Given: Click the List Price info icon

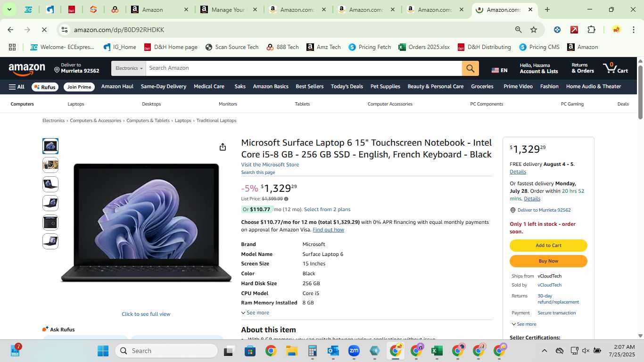Looking at the screenshot, I should click(286, 199).
